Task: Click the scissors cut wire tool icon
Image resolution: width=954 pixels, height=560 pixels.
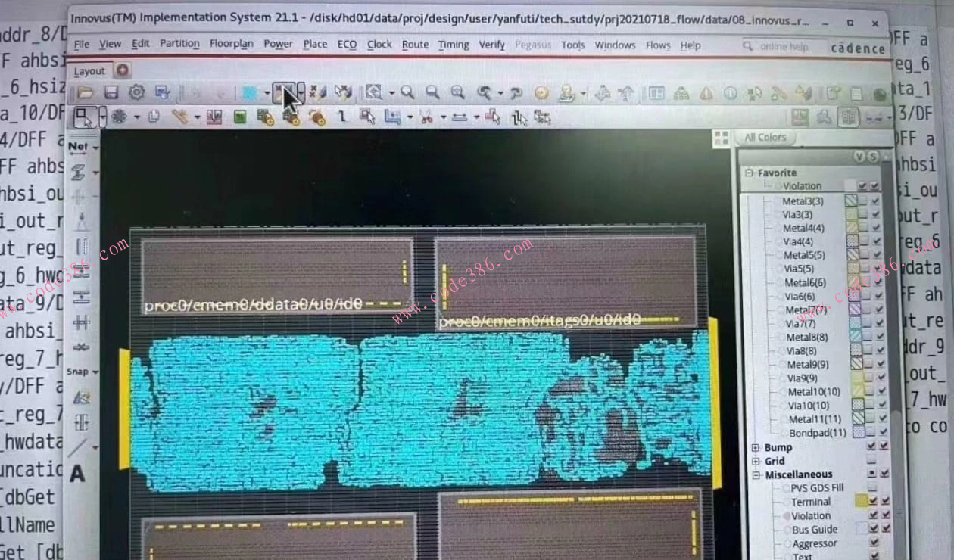Action: pyautogui.click(x=426, y=117)
